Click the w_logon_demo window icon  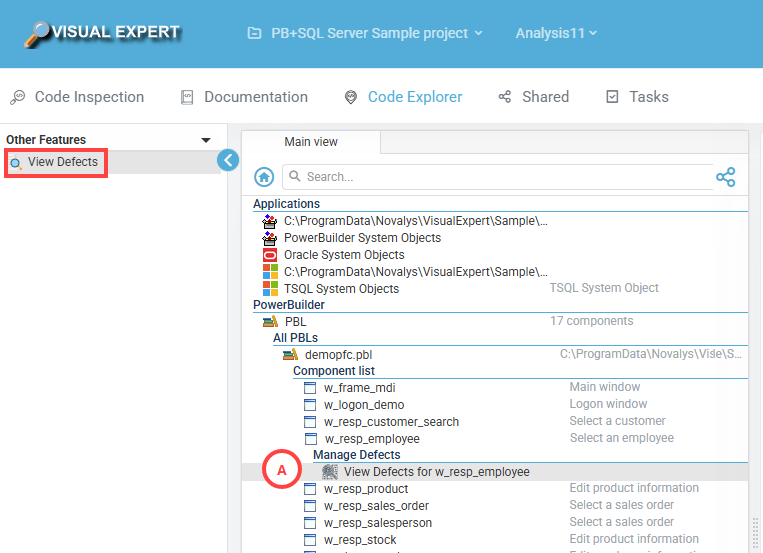pos(310,405)
